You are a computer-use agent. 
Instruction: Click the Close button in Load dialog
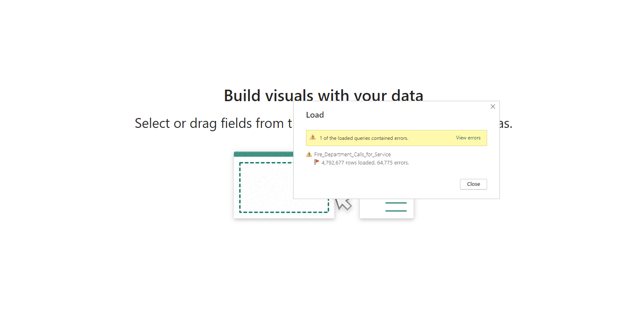click(x=474, y=184)
